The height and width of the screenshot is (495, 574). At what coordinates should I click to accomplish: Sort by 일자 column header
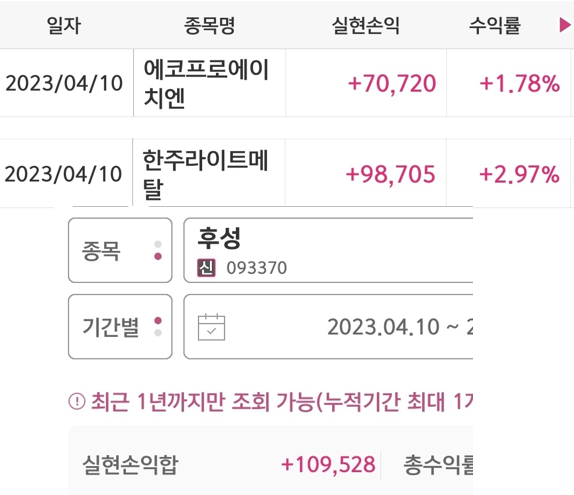[x=64, y=26]
